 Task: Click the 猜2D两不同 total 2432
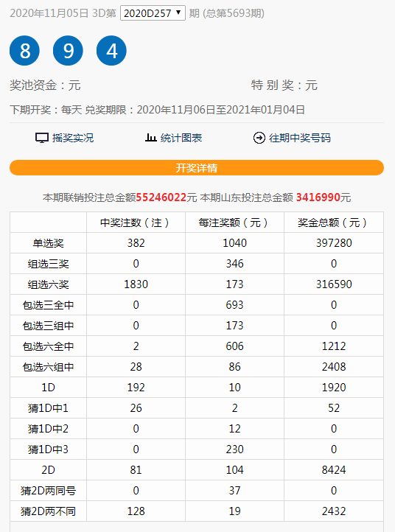click(x=334, y=511)
